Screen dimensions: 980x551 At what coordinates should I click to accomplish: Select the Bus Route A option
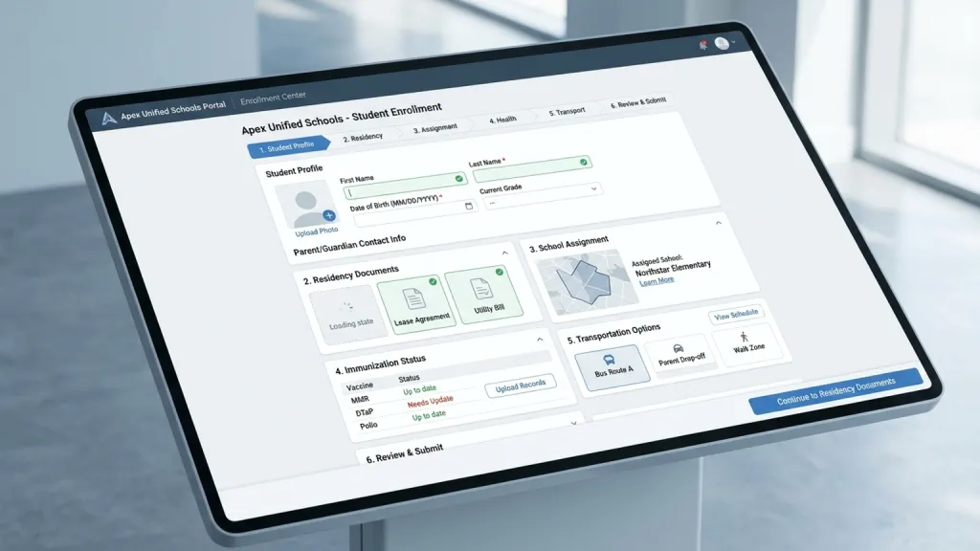pos(612,366)
